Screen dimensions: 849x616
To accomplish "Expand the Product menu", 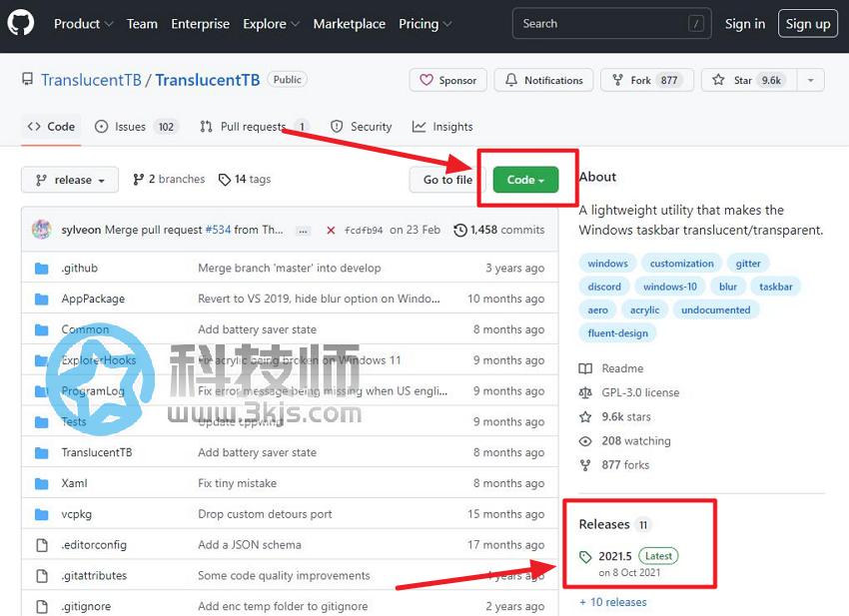I will point(83,24).
